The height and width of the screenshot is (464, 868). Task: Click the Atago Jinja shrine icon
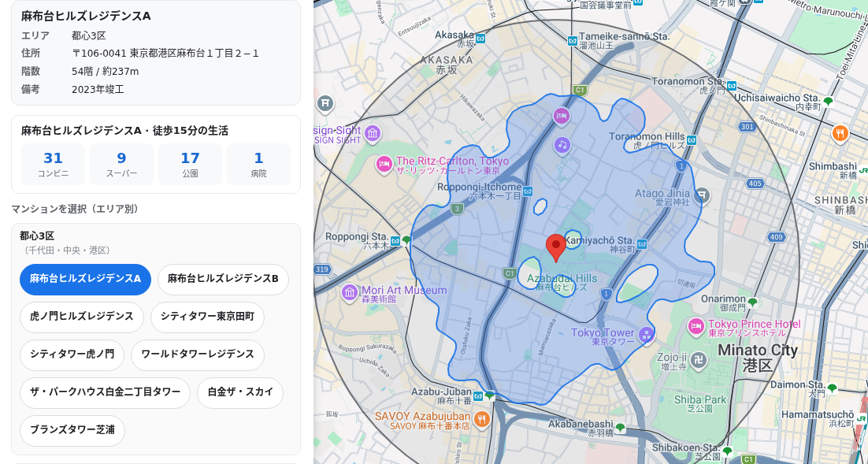[x=701, y=195]
